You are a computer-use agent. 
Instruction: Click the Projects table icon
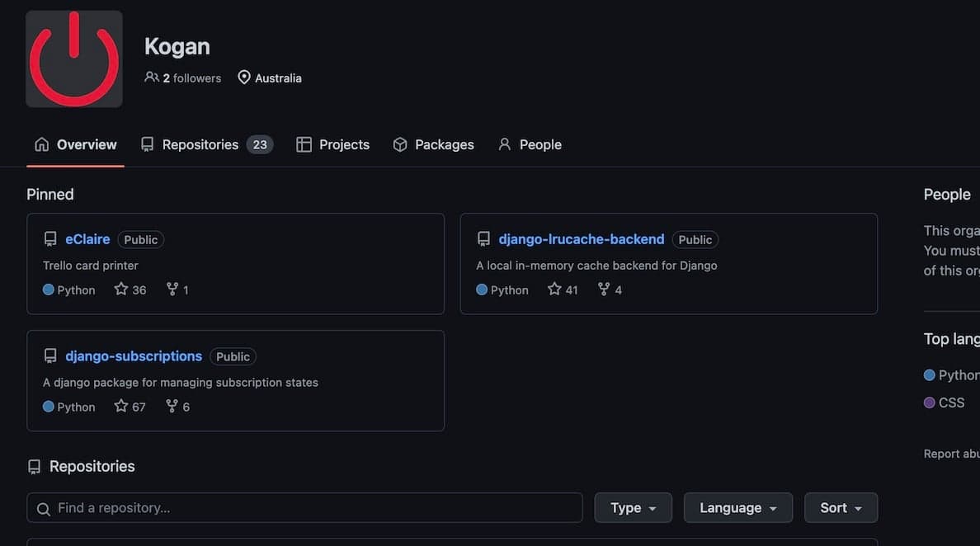click(304, 144)
